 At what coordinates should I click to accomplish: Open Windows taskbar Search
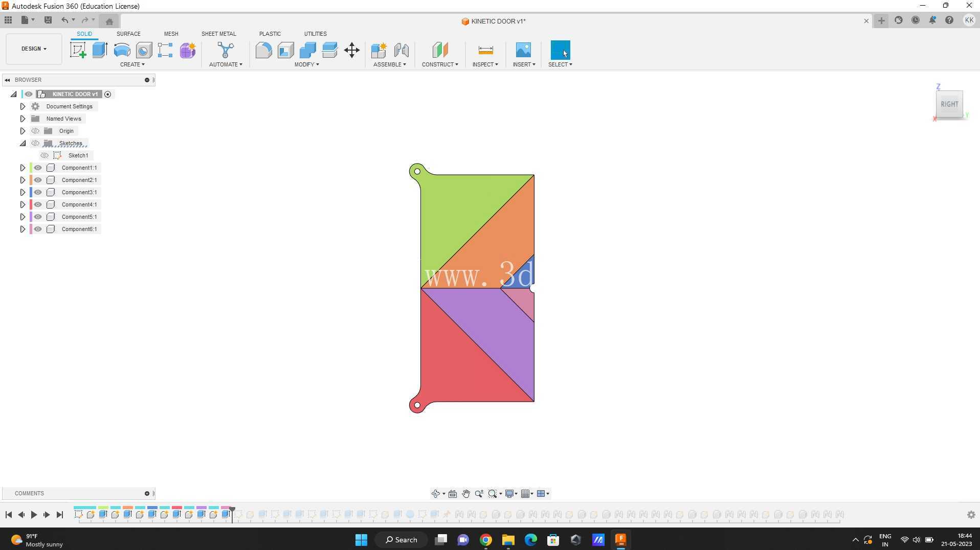point(401,540)
